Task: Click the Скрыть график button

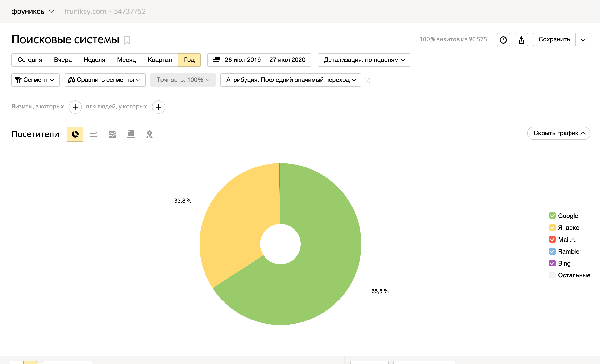Action: pyautogui.click(x=558, y=133)
